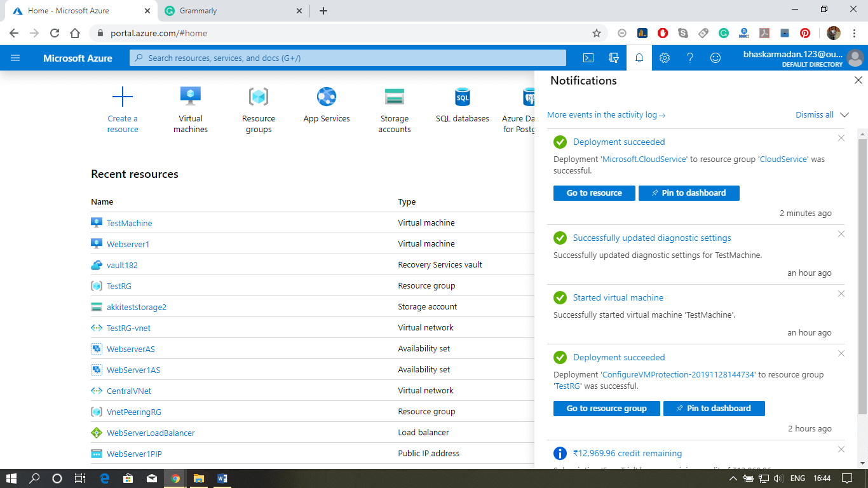Reload the page in Chrome
Viewport: 868px width, 488px height.
(x=55, y=33)
